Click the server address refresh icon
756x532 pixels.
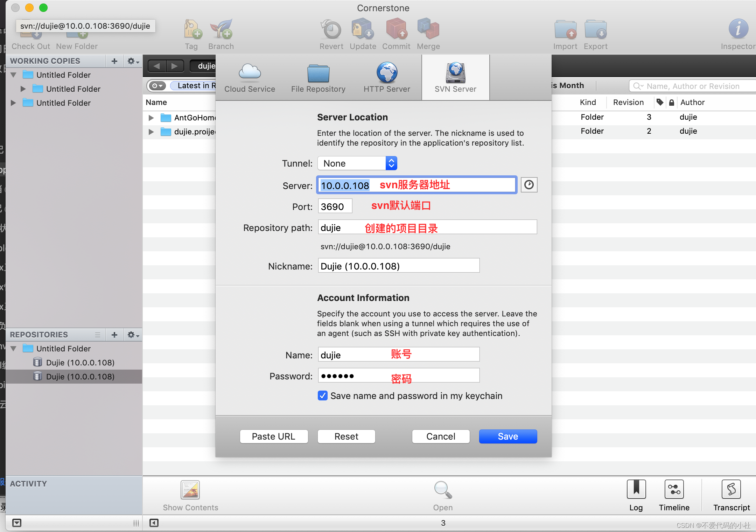(528, 185)
